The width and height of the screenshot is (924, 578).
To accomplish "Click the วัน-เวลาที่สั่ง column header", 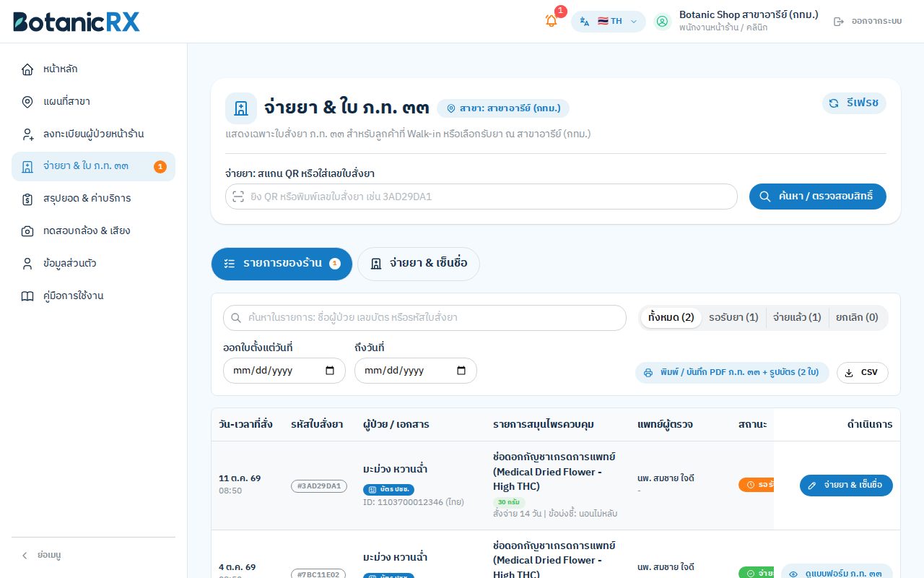I will 245,424.
